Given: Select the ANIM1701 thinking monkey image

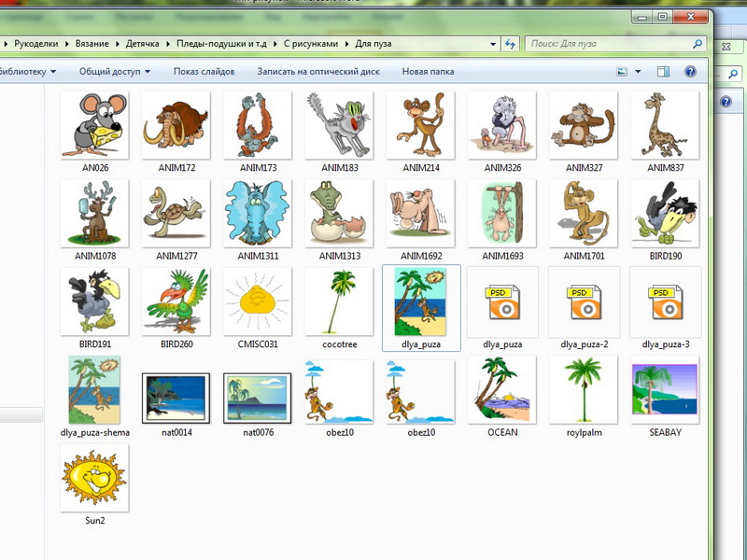Looking at the screenshot, I should click(584, 214).
